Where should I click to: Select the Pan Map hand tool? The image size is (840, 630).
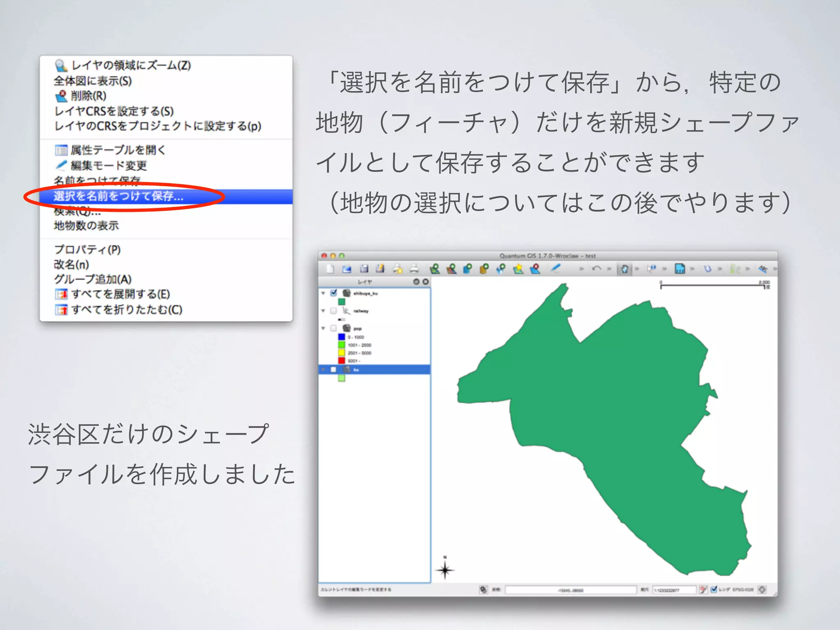[x=624, y=269]
